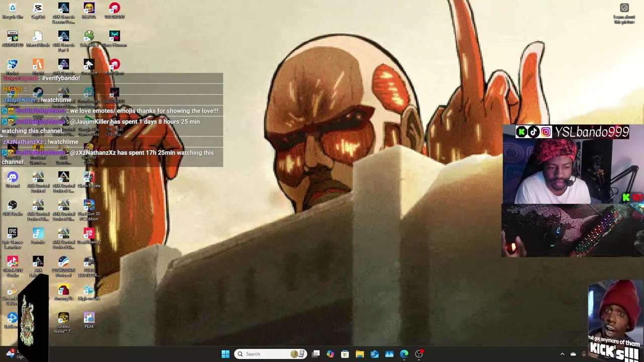Select the ARK Genesis Season Pass shortcut
Image resolution: width=644 pixels, height=362 pixels.
click(x=63, y=13)
